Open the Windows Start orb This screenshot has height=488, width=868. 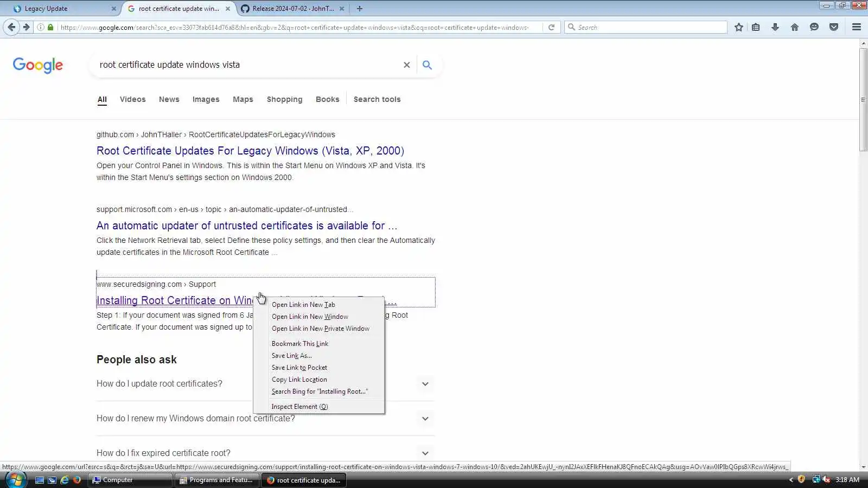coord(15,480)
